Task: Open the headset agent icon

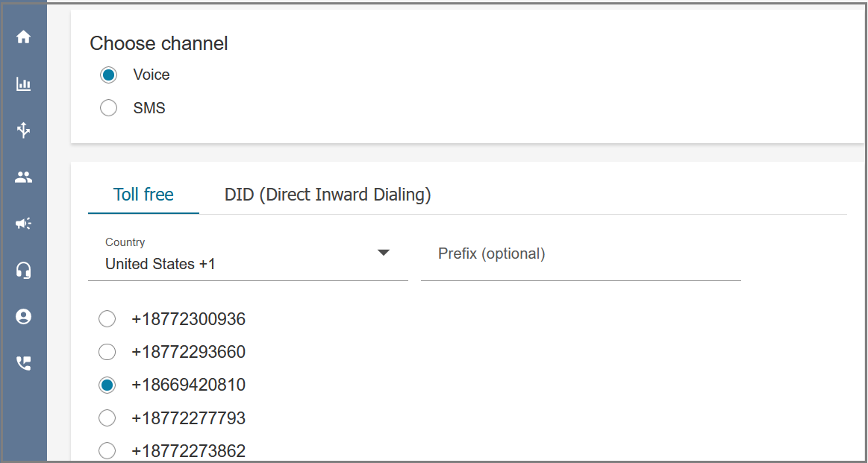Action: [23, 270]
